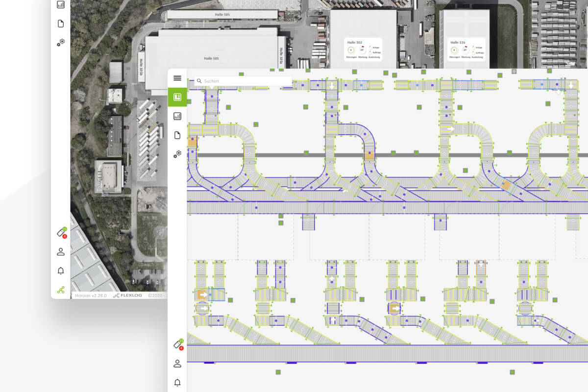Select the Halle 101 building label
Viewport: 588px width, 392px height.
[211, 58]
